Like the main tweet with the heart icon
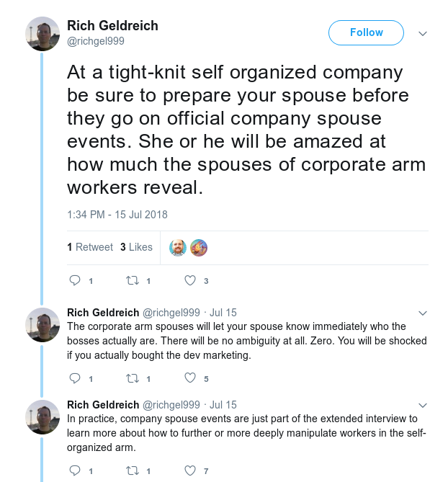 190,280
